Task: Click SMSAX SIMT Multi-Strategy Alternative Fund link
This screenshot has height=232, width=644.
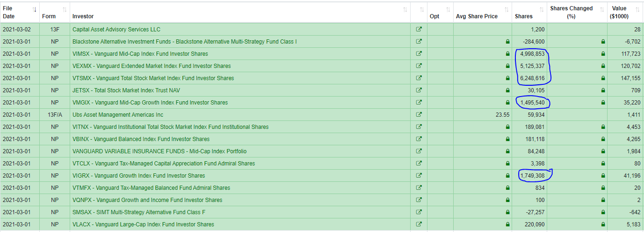Action: [139, 212]
